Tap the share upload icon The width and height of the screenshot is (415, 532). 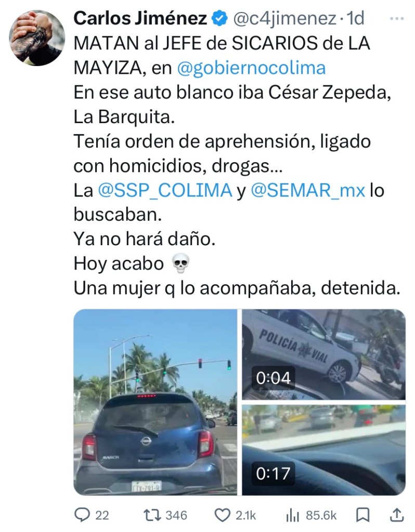coord(396,515)
